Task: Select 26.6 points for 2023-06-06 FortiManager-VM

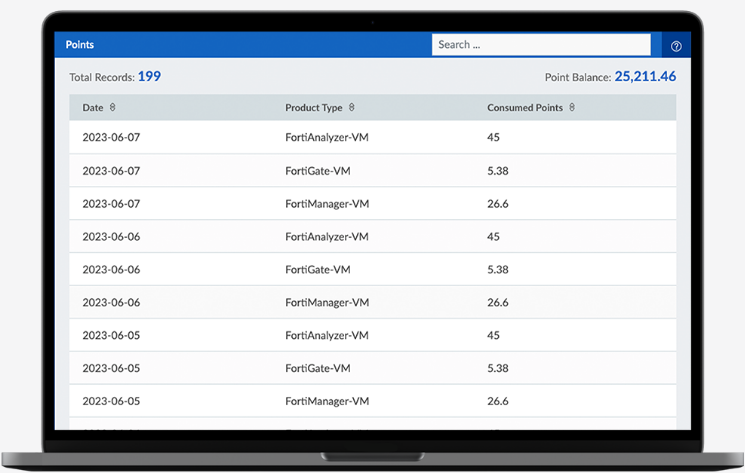Action: click(498, 303)
